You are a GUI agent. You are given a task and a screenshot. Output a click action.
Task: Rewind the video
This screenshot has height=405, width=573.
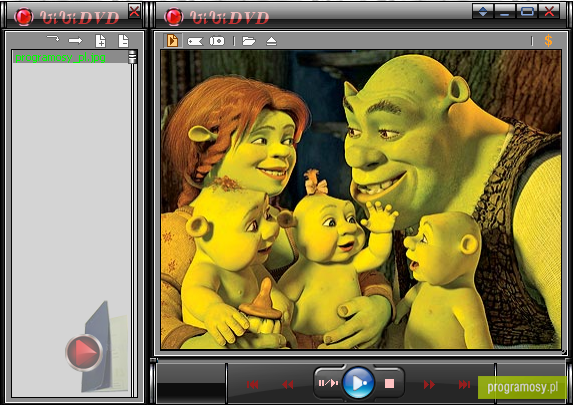click(288, 385)
